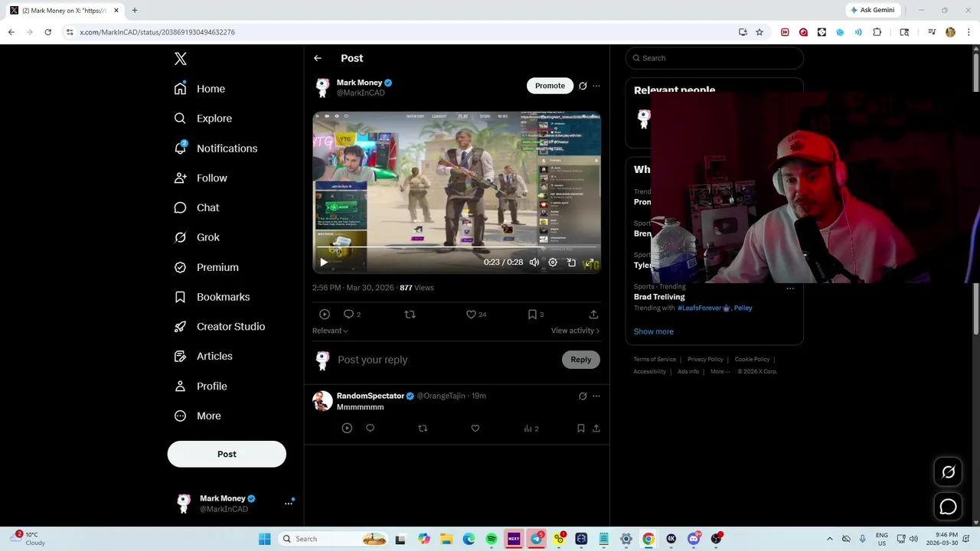Like RandomSpectator's reply
The image size is (980, 551).
[475, 429]
